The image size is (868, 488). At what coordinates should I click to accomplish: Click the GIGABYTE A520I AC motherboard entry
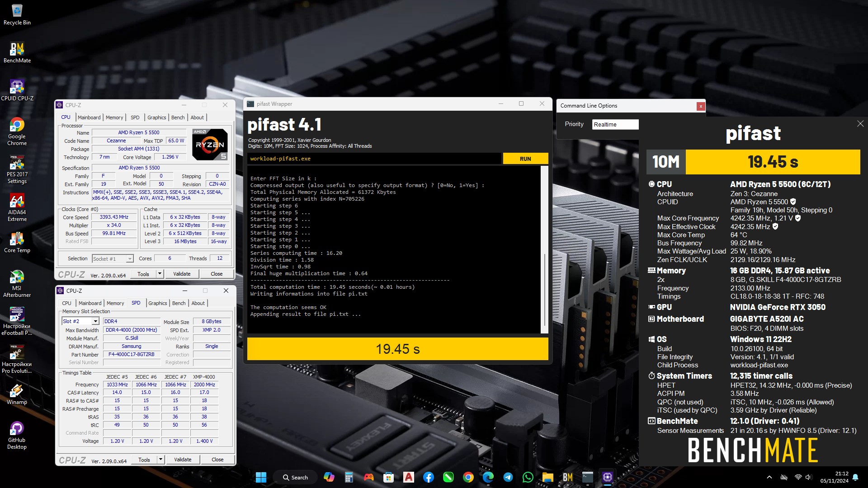767,319
